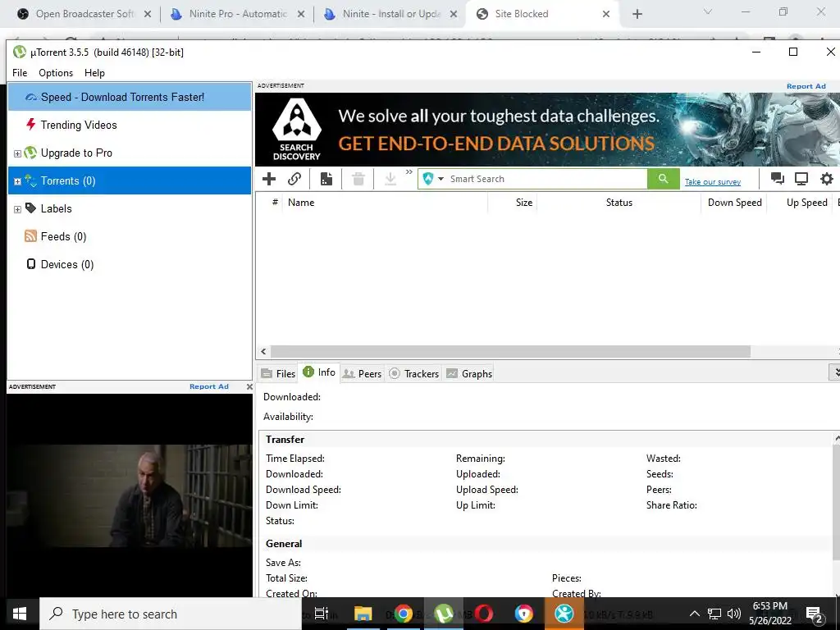Viewport: 840px width, 630px height.
Task: Run search with the green magnifier button
Action: 663,179
